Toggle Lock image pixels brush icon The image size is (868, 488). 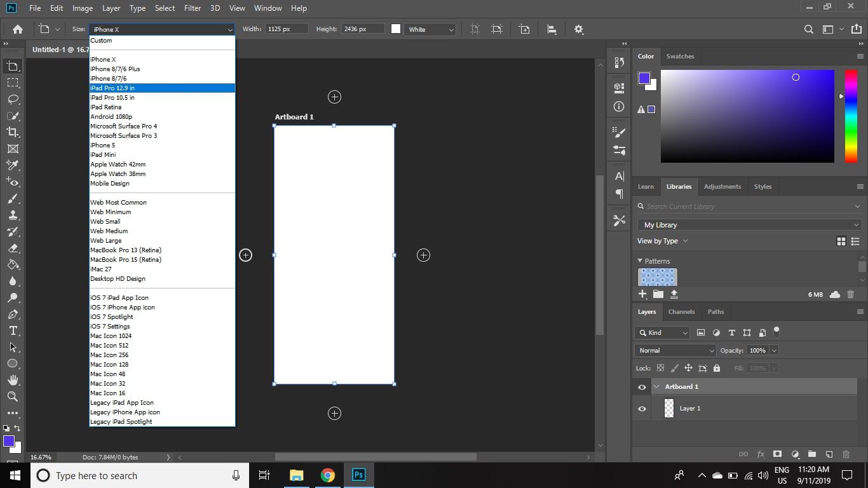point(674,368)
